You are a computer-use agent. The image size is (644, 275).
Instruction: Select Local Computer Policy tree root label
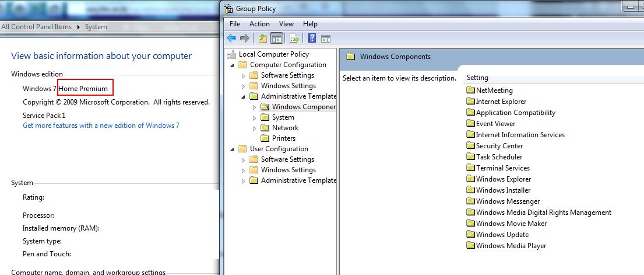tap(273, 54)
